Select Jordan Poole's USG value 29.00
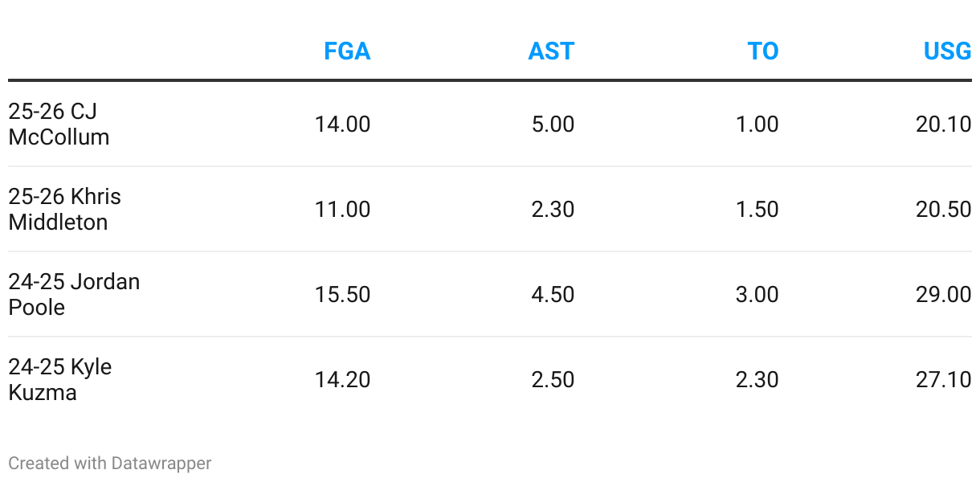Viewport: 980px width, 482px height. pyautogui.click(x=943, y=295)
